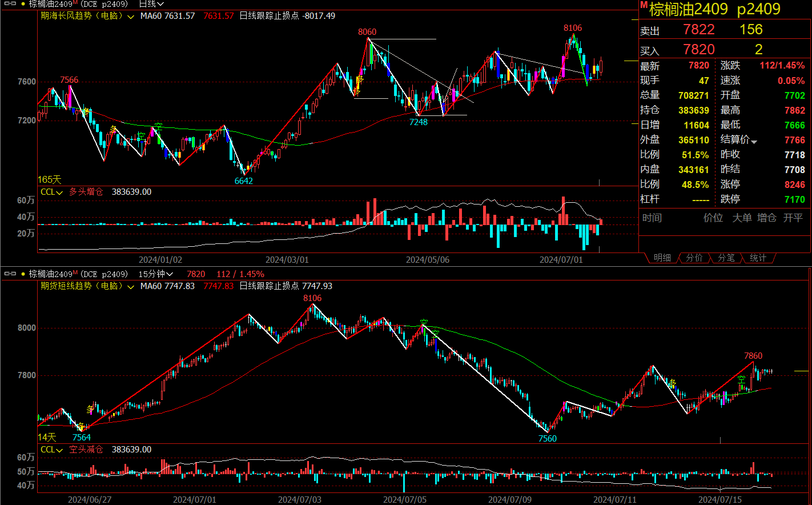812x505 pixels.
Task: Click the 卖出 price 7822
Action: tap(698, 30)
